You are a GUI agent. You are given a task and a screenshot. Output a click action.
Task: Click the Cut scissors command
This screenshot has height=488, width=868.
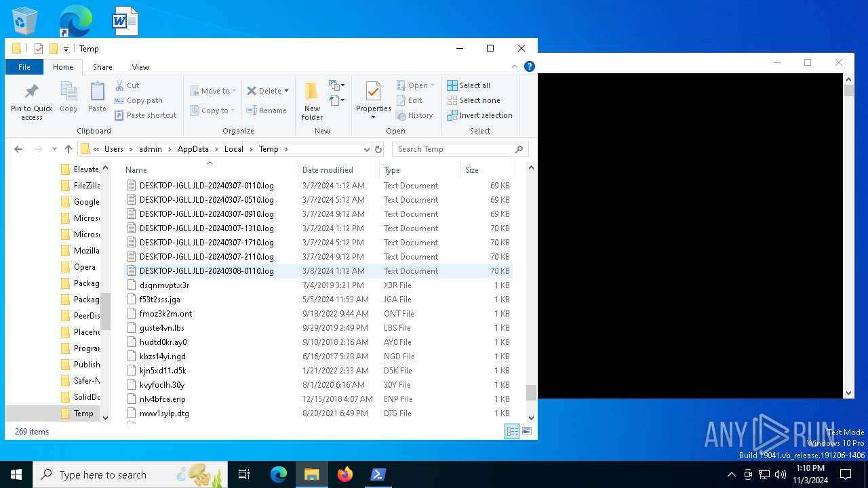click(127, 85)
